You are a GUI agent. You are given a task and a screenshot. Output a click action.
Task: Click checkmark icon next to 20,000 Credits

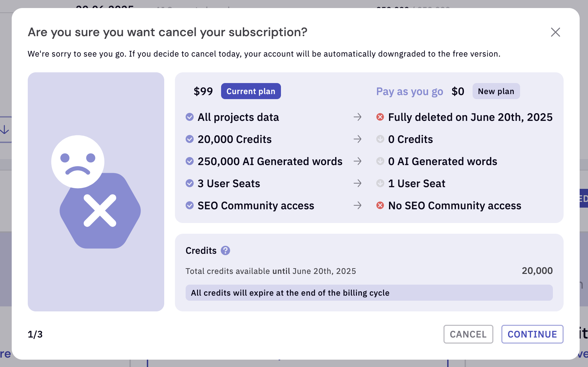(190, 139)
